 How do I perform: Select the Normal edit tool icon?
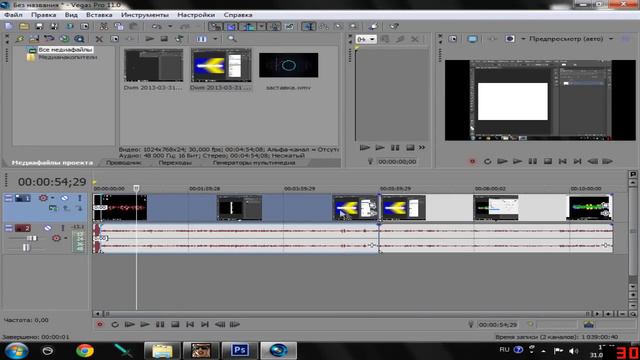(x=309, y=27)
